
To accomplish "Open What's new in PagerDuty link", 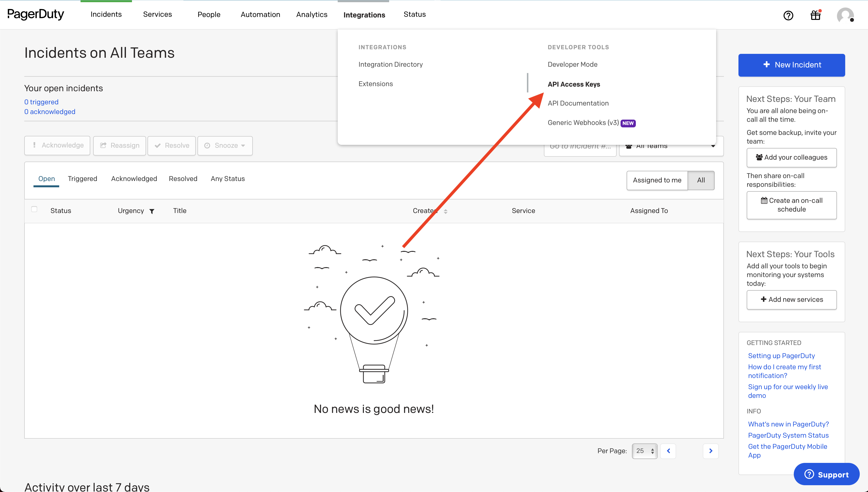I will [788, 424].
